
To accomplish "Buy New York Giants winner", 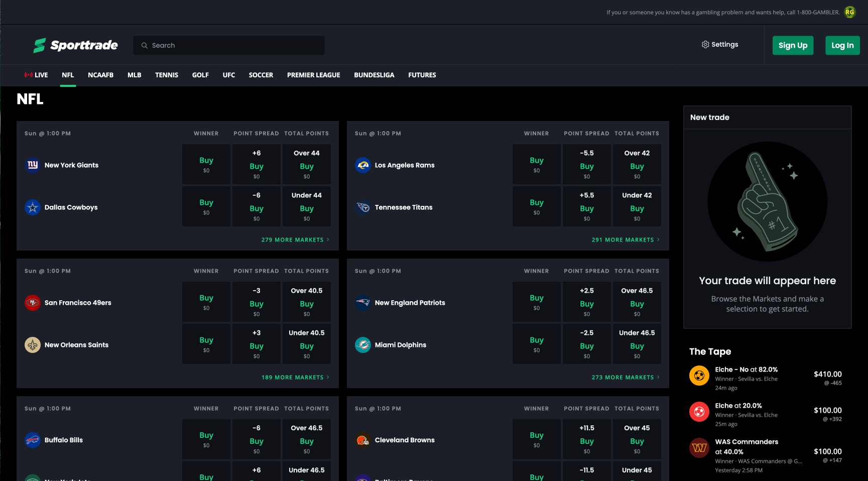I will click(206, 164).
